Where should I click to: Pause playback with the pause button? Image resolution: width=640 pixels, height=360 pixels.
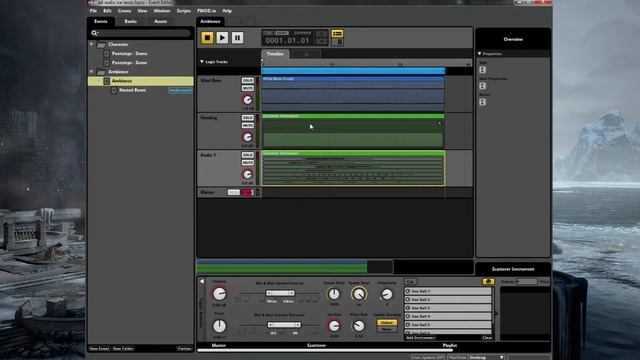[x=237, y=38]
